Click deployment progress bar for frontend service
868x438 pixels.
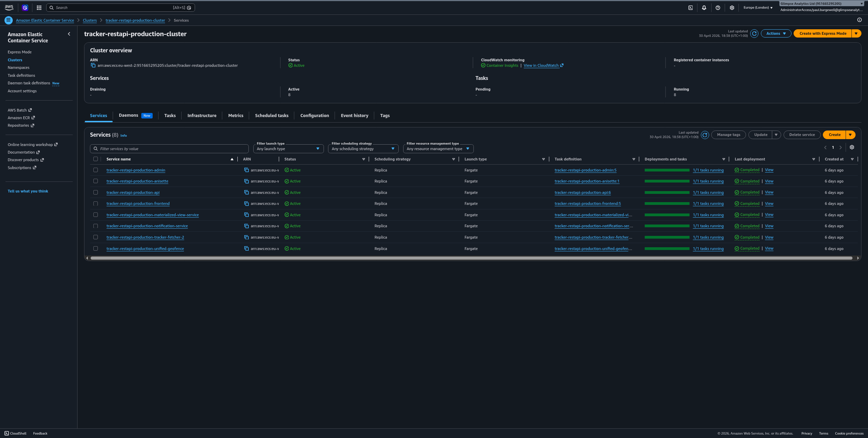click(667, 204)
